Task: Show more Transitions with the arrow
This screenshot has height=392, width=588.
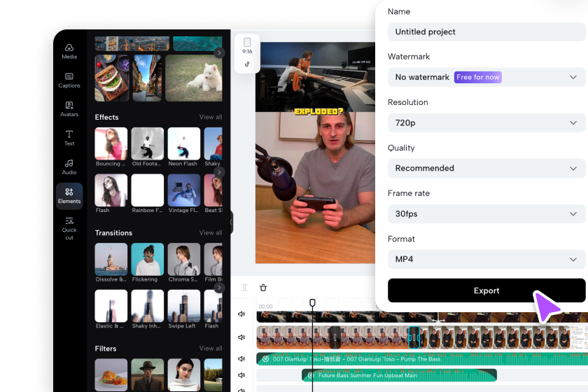Action: pos(219,288)
